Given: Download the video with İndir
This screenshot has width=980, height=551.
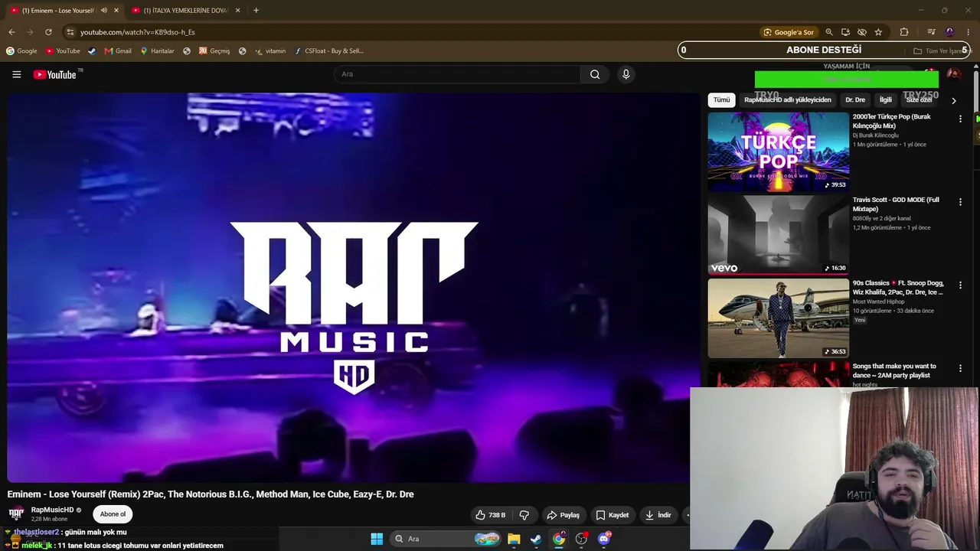Looking at the screenshot, I should (x=658, y=515).
